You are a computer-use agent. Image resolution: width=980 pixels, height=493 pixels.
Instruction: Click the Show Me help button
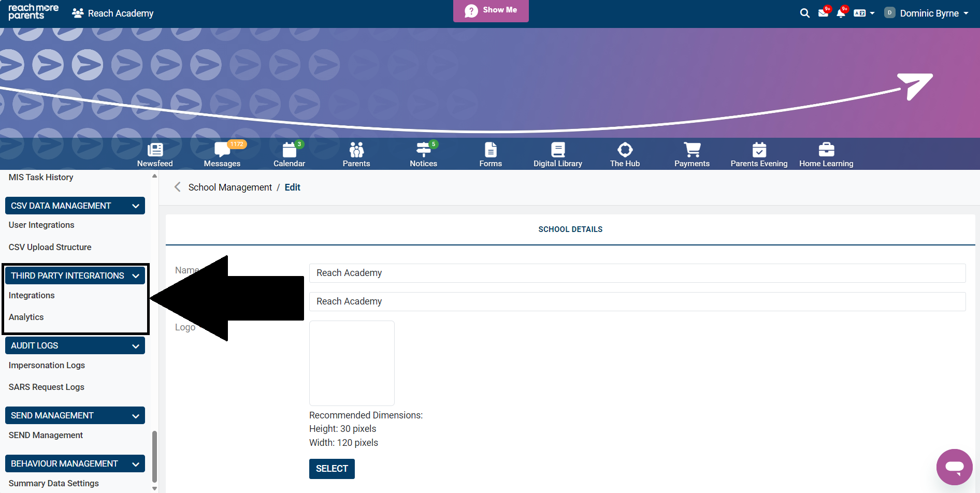pyautogui.click(x=491, y=10)
